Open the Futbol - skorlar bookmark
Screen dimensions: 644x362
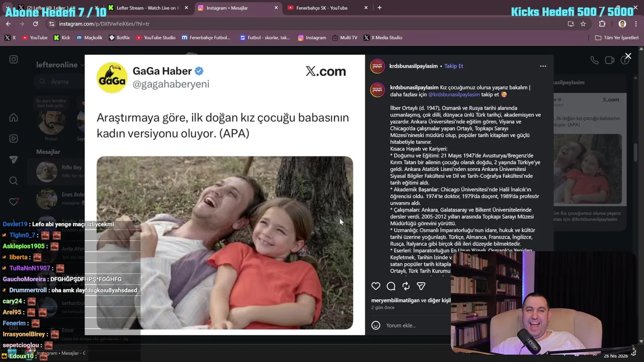(265, 38)
